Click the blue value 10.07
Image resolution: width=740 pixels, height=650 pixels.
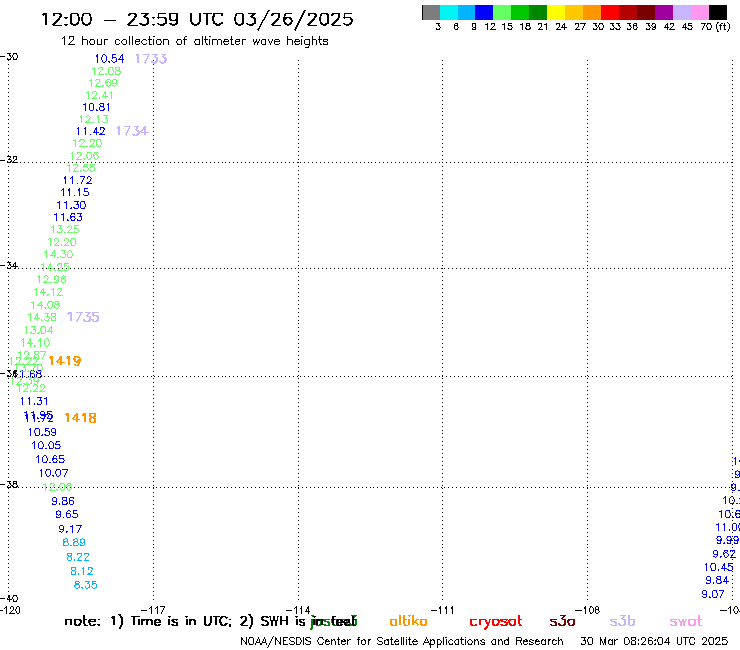(x=53, y=473)
